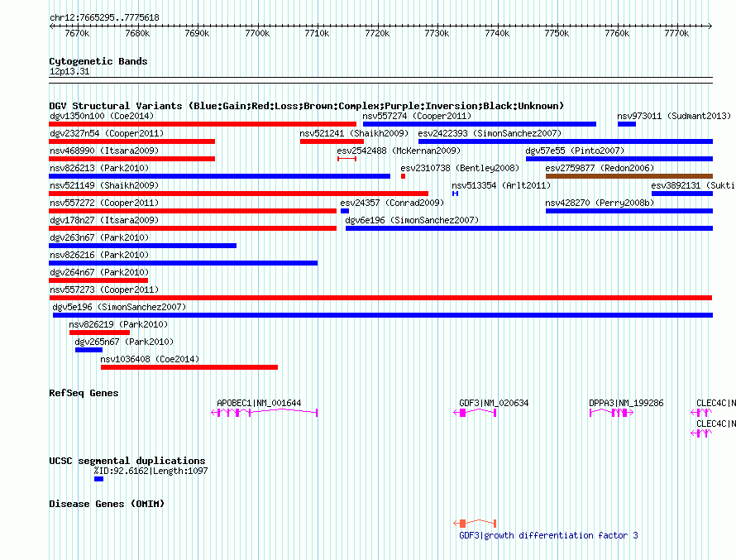Viewport: 736px width, 560px height.
Task: Click the dgv6e196 (SimonSanchez2007) blue bar
Action: click(529, 228)
